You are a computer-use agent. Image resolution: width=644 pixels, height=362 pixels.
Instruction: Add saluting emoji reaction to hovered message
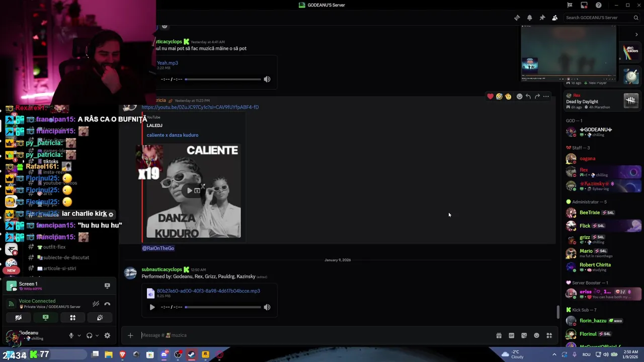pyautogui.click(x=508, y=97)
